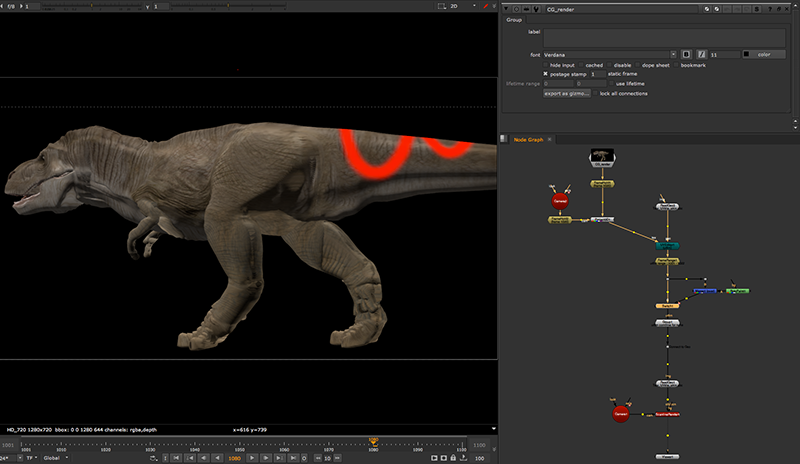Click the export as gizmo button

[x=566, y=93]
